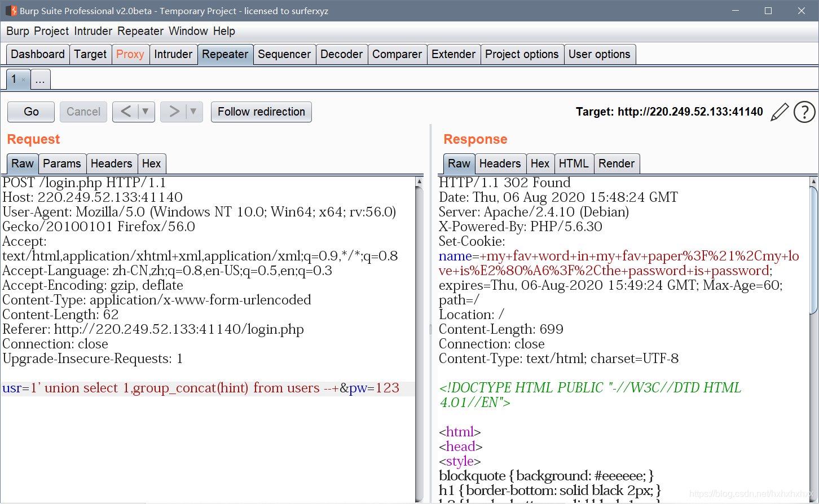Image resolution: width=819 pixels, height=504 pixels.
Task: Go back with the left arrow history button
Action: pyautogui.click(x=126, y=112)
